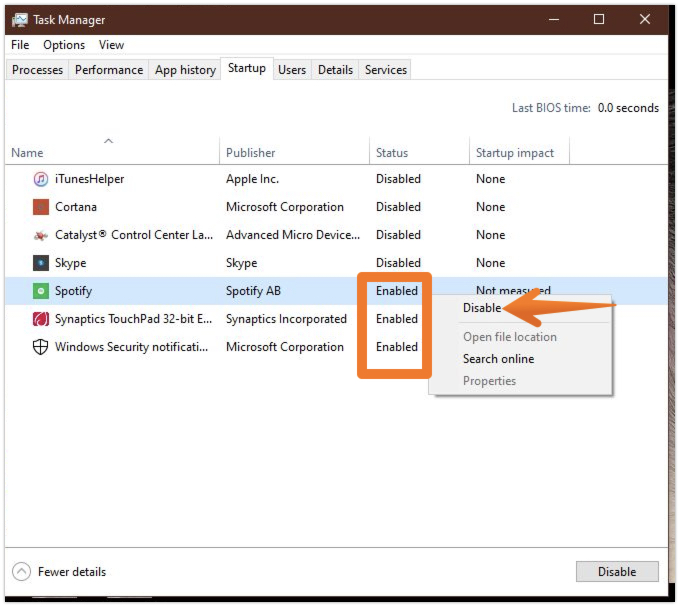
Task: Sort list by the Name column header
Action: (x=27, y=153)
